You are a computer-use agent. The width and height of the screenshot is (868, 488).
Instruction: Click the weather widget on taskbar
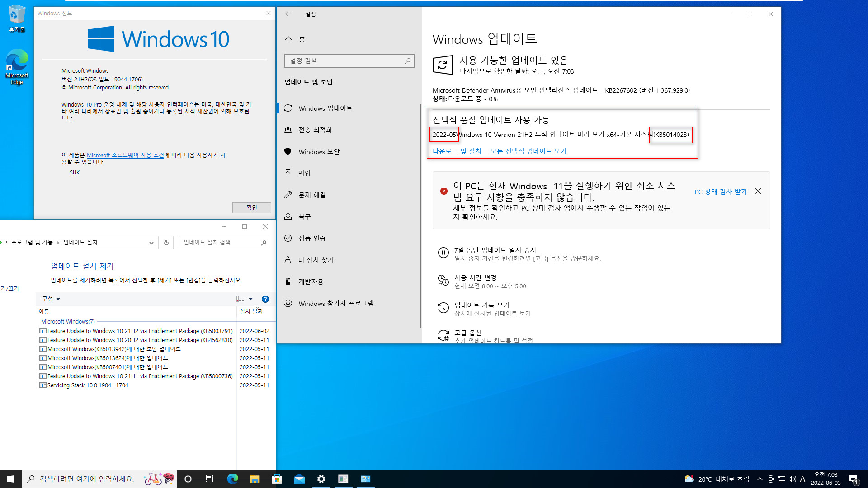tap(717, 479)
